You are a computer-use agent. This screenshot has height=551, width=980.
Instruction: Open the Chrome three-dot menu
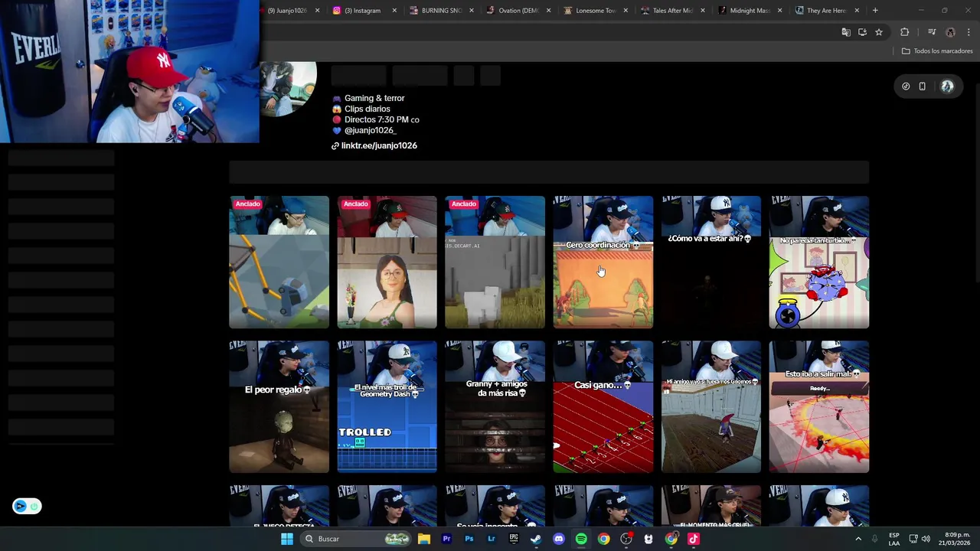[x=969, y=32]
